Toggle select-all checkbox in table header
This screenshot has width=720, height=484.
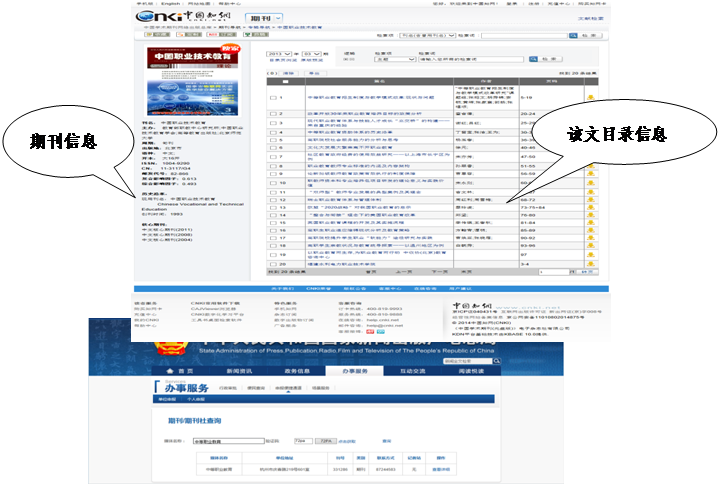[285, 81]
